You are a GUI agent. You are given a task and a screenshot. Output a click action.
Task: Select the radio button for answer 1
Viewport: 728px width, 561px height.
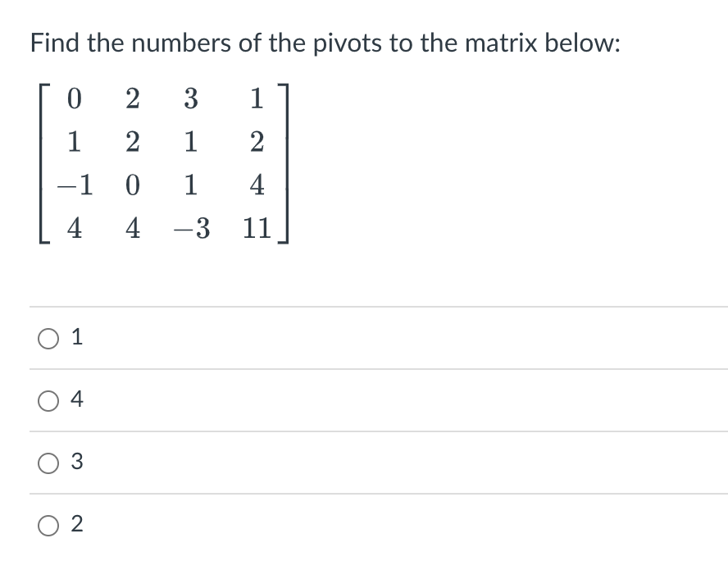(x=49, y=337)
